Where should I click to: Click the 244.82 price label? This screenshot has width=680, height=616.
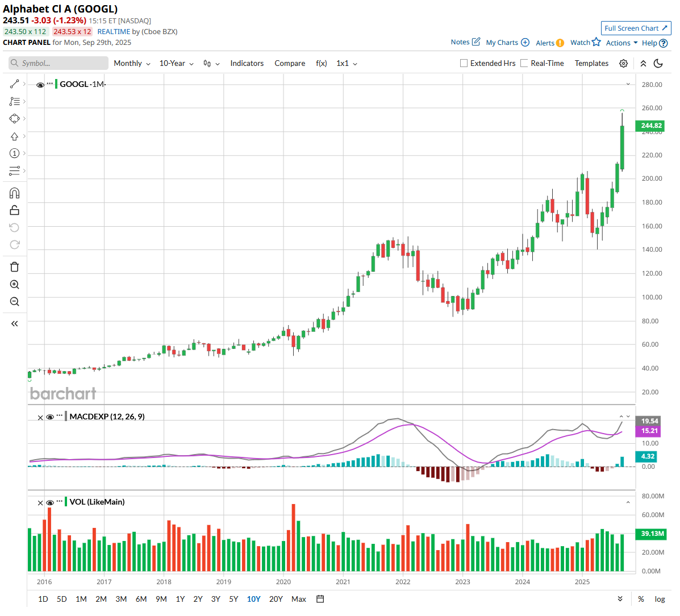click(650, 126)
